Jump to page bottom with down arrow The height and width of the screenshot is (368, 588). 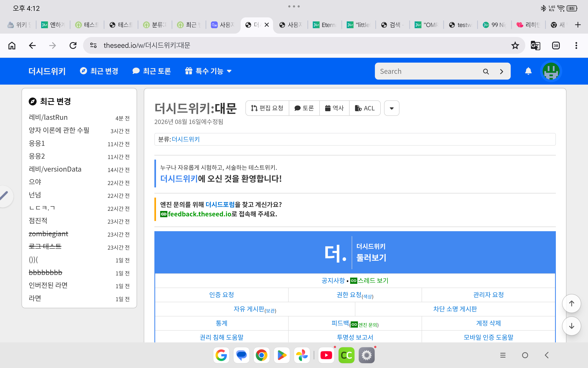click(x=571, y=326)
